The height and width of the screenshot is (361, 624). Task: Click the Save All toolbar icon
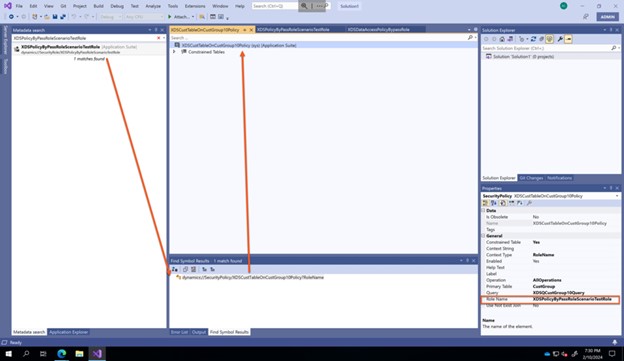(x=62, y=17)
